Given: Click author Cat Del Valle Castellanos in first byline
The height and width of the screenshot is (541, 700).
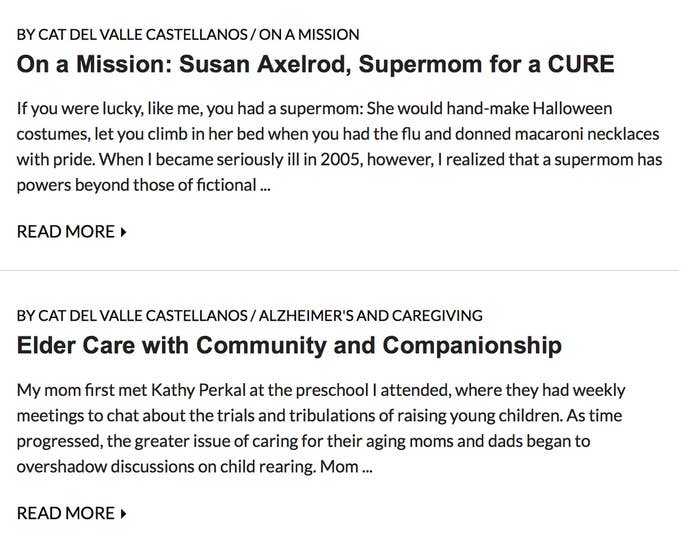Looking at the screenshot, I should pyautogui.click(x=143, y=34).
